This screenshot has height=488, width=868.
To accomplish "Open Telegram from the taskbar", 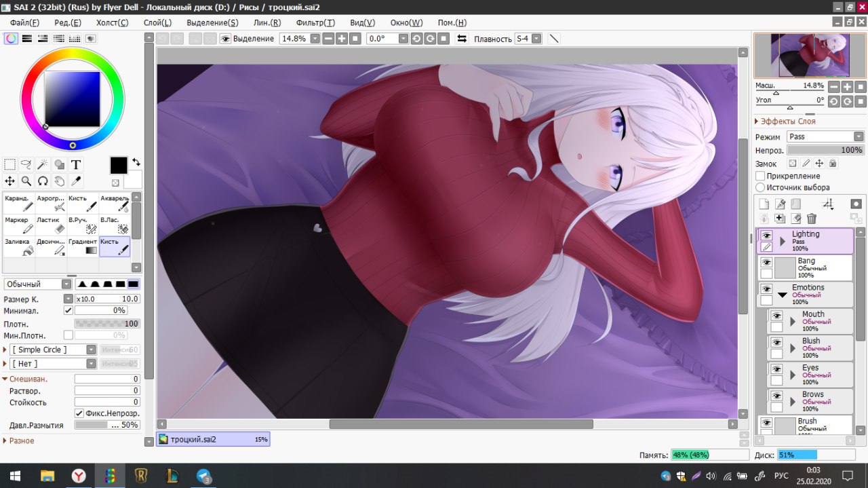I will pyautogui.click(x=203, y=476).
